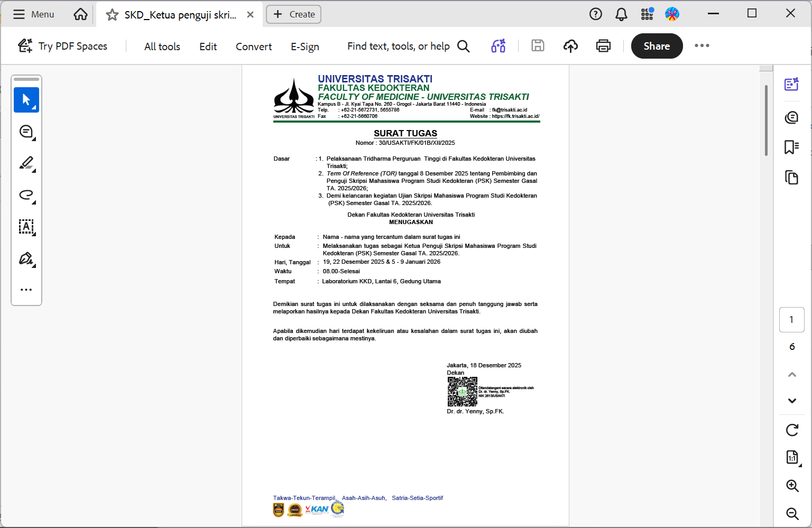Click the Share button
Image resolution: width=812 pixels, height=528 pixels.
(657, 46)
